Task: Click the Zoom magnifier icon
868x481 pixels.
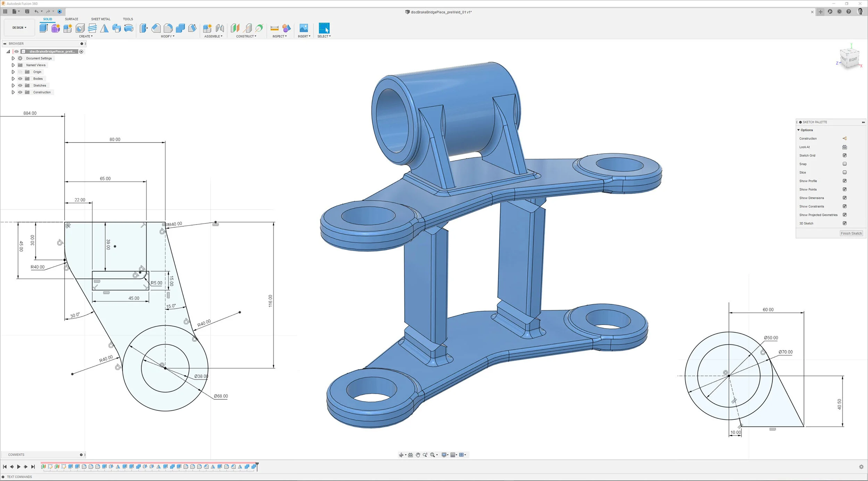Action: [425, 455]
